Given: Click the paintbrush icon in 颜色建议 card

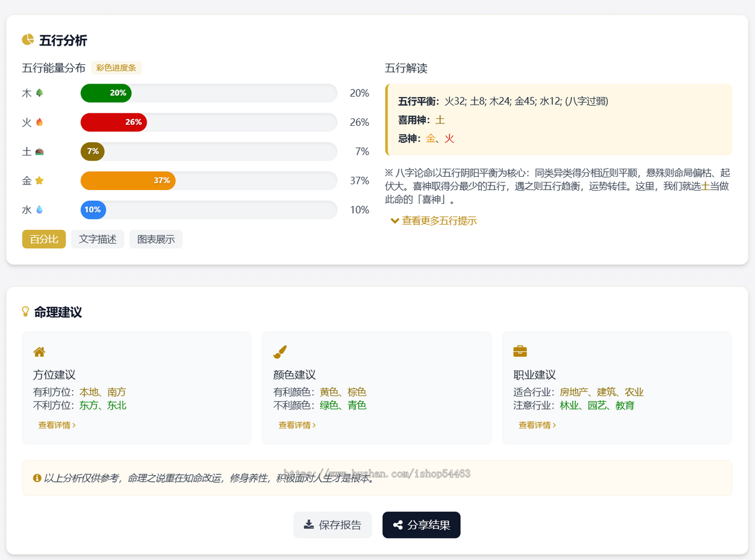Looking at the screenshot, I should tap(280, 351).
